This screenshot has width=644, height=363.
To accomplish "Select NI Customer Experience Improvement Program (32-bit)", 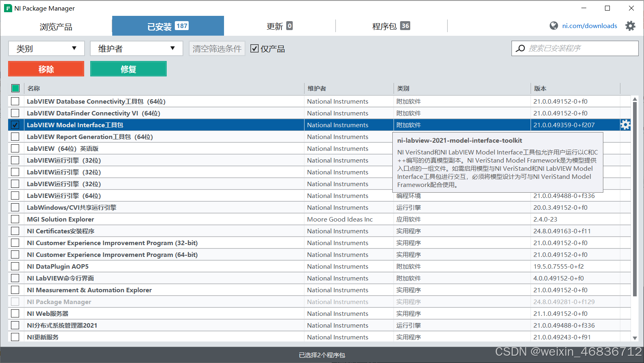I will click(320, 243).
